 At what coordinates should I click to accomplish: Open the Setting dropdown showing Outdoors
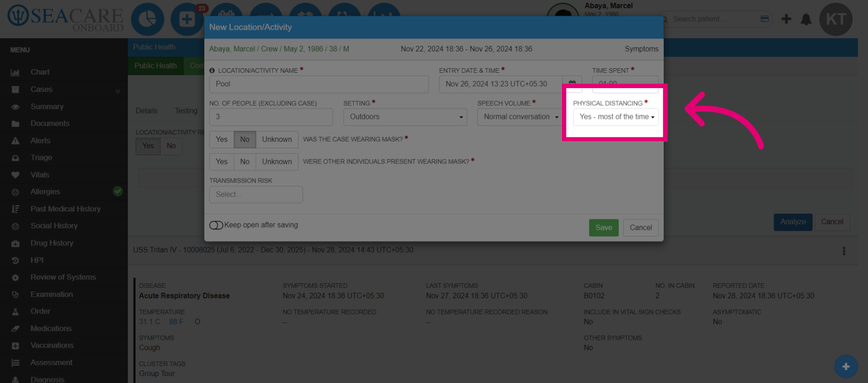pyautogui.click(x=405, y=117)
